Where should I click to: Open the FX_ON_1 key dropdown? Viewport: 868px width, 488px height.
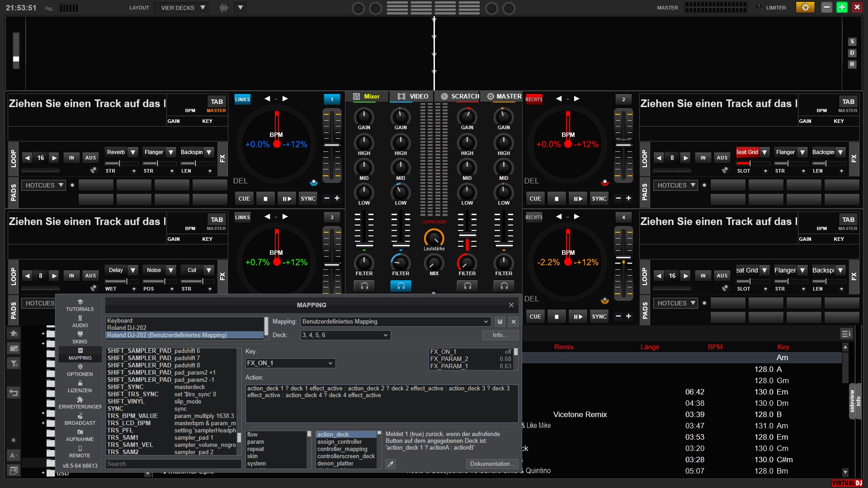pos(290,363)
